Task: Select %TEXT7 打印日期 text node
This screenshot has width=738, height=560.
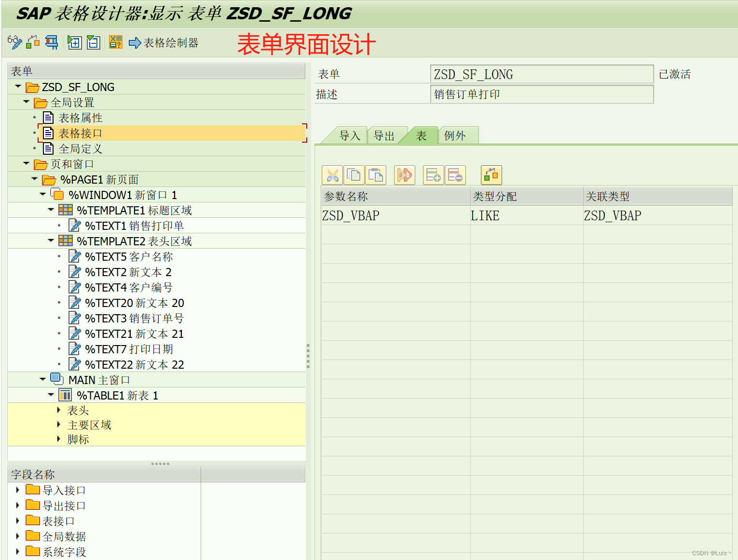Action: pyautogui.click(x=129, y=349)
